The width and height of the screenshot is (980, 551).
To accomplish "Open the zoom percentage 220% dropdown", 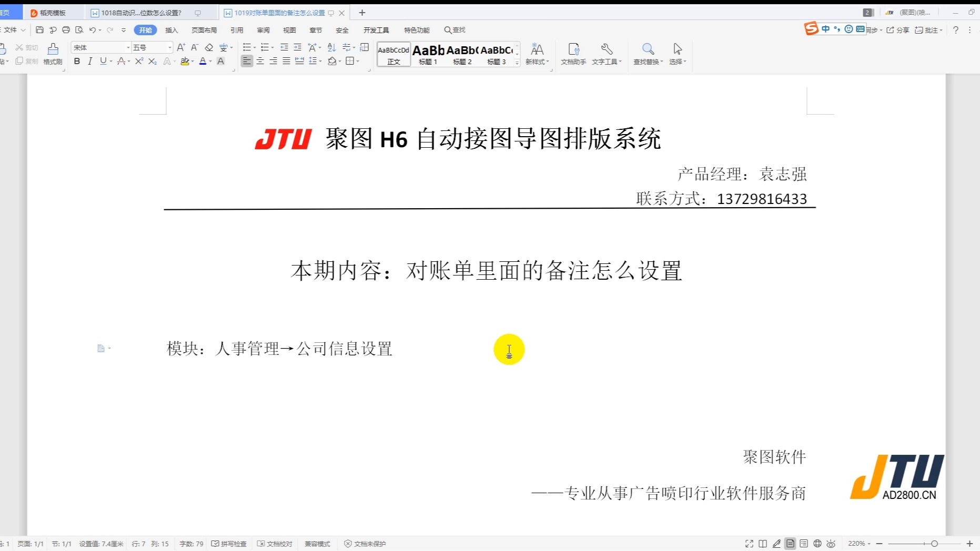I will tap(859, 544).
